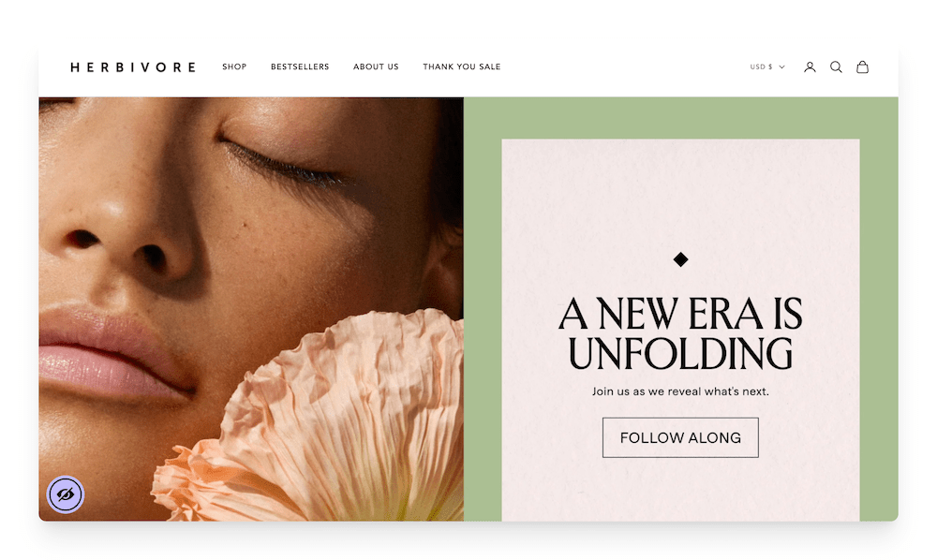Open the search magnifier icon
The image size is (937, 560).
point(836,66)
